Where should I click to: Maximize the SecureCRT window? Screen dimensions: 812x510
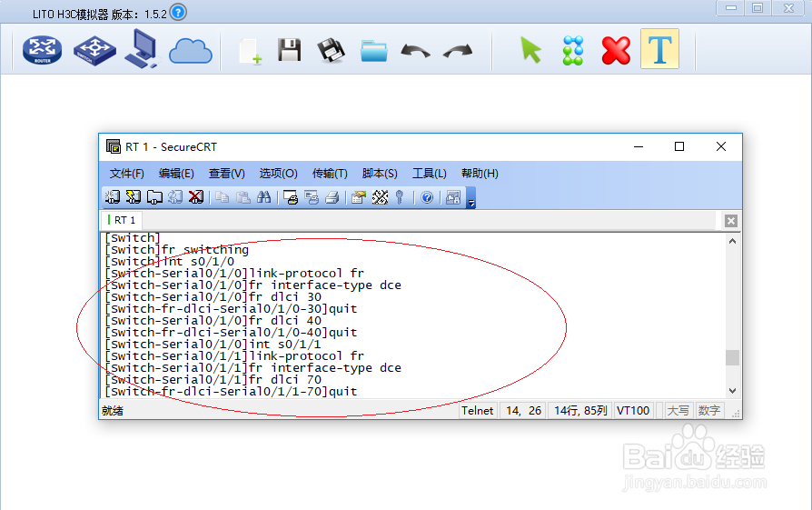pos(679,146)
